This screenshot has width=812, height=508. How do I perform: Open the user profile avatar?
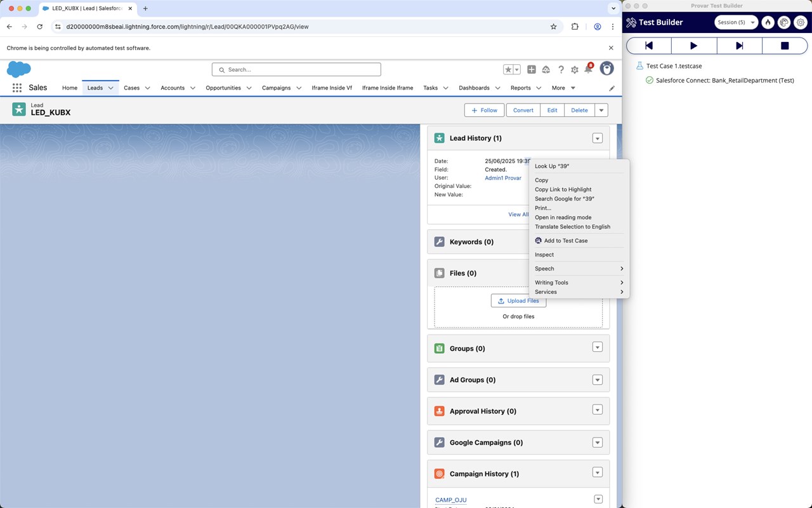point(606,69)
